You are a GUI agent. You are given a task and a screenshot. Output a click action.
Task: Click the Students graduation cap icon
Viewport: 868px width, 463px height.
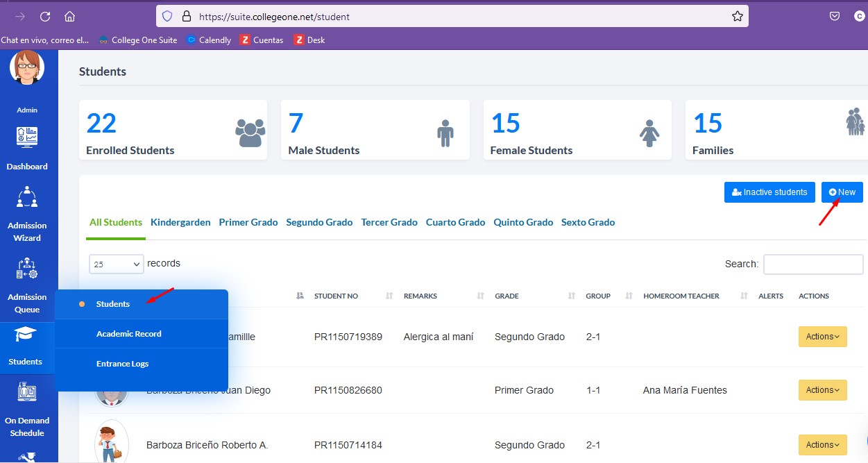(27, 335)
